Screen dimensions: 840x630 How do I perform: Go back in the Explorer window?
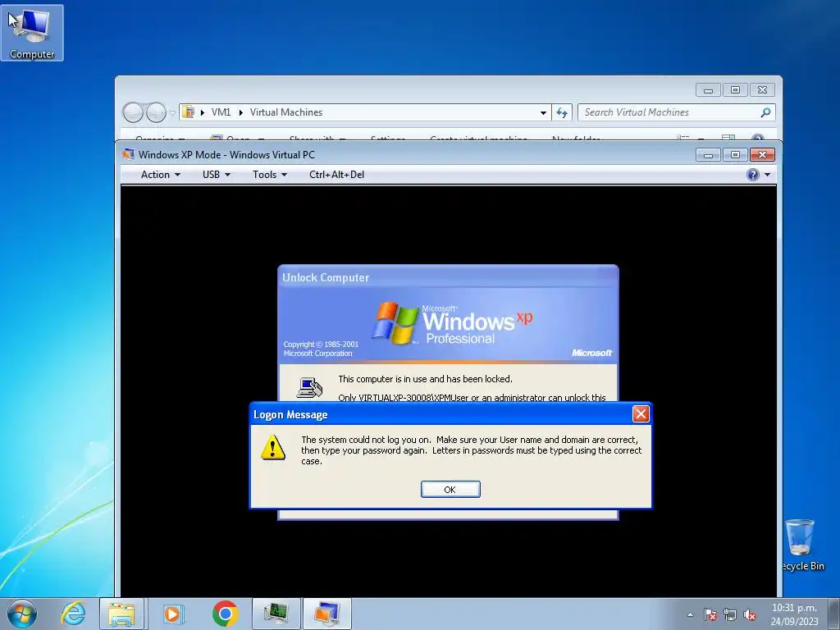(x=133, y=112)
